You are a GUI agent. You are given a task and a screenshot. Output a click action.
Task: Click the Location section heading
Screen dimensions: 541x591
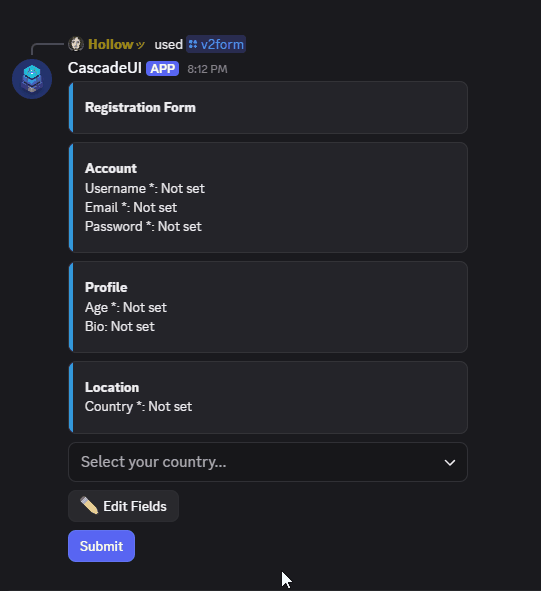point(112,387)
